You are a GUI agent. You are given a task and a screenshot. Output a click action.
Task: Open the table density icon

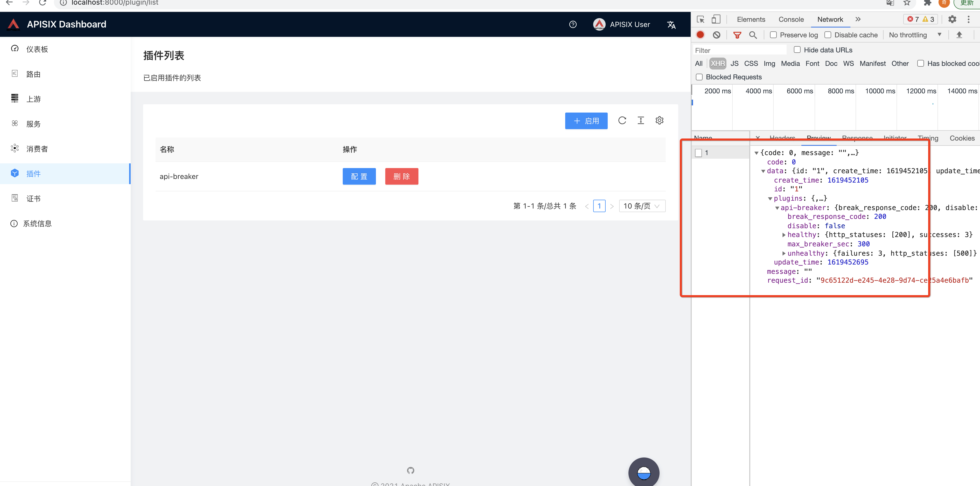[x=641, y=121]
